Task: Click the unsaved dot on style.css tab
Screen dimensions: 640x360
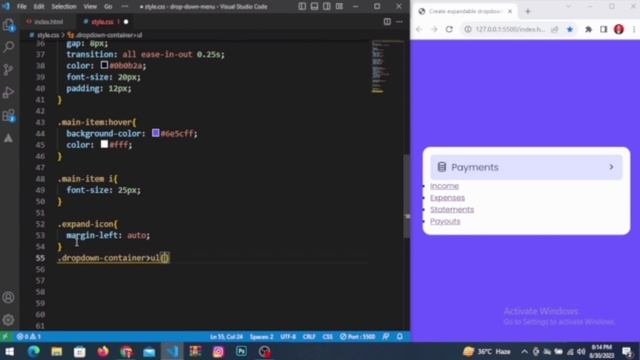Action: tap(126, 22)
